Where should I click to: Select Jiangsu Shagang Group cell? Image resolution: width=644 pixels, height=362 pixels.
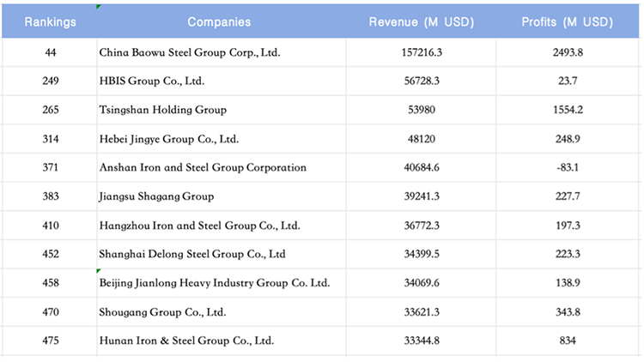point(222,196)
